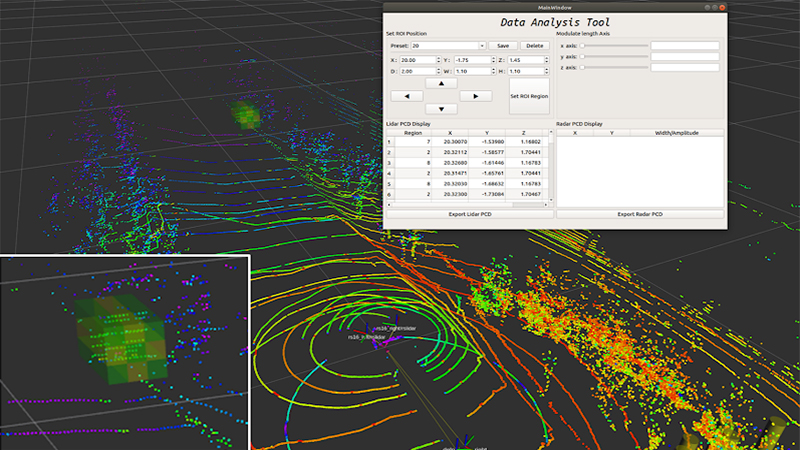Select Lidar table row header 6

(390, 194)
